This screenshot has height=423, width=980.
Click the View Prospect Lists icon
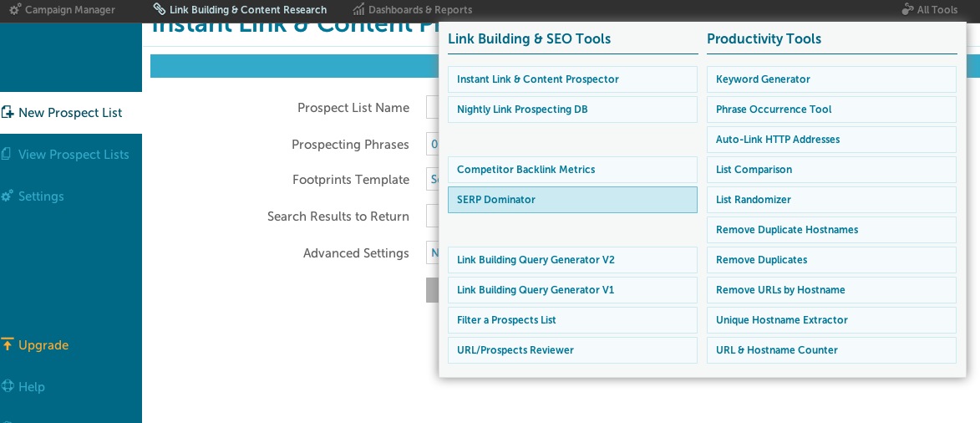pyautogui.click(x=7, y=154)
